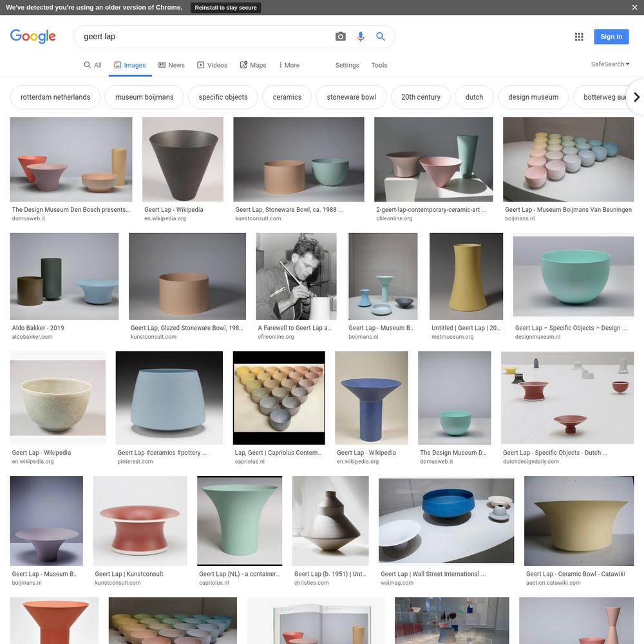Open 2-geert-lap-contemporary-ceramic-art image

[433, 159]
